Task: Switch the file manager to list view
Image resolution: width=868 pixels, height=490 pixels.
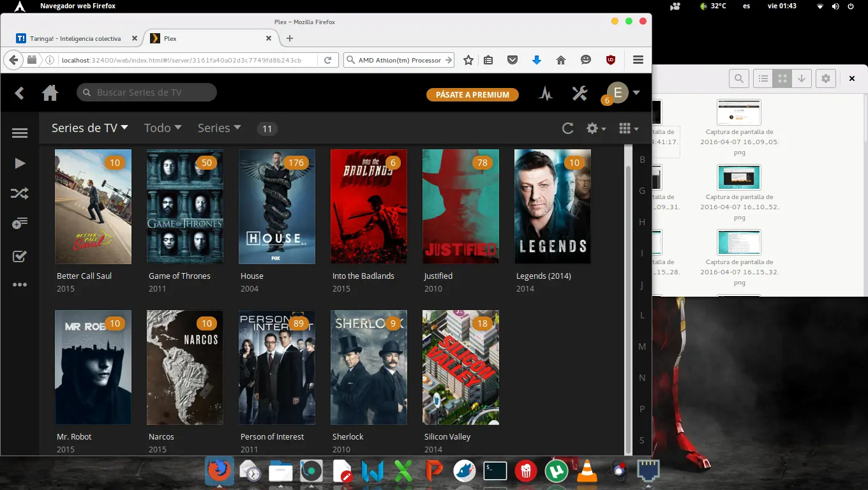Action: [x=763, y=78]
